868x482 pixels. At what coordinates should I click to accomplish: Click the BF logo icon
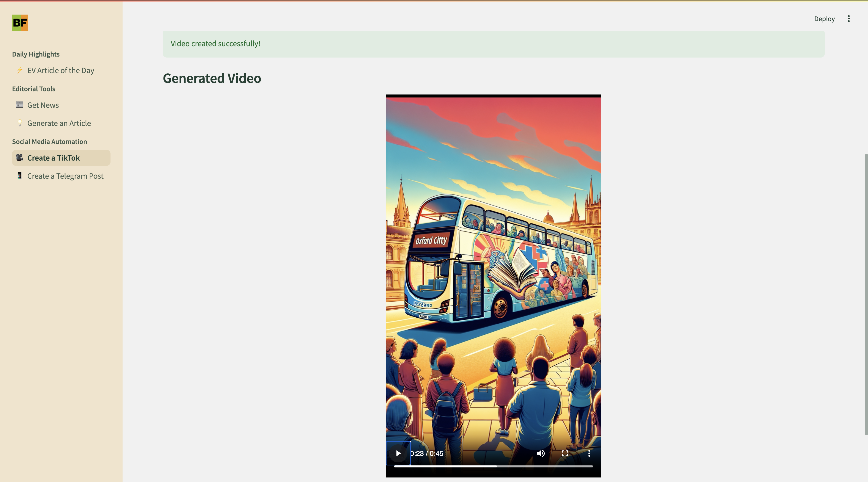point(20,23)
